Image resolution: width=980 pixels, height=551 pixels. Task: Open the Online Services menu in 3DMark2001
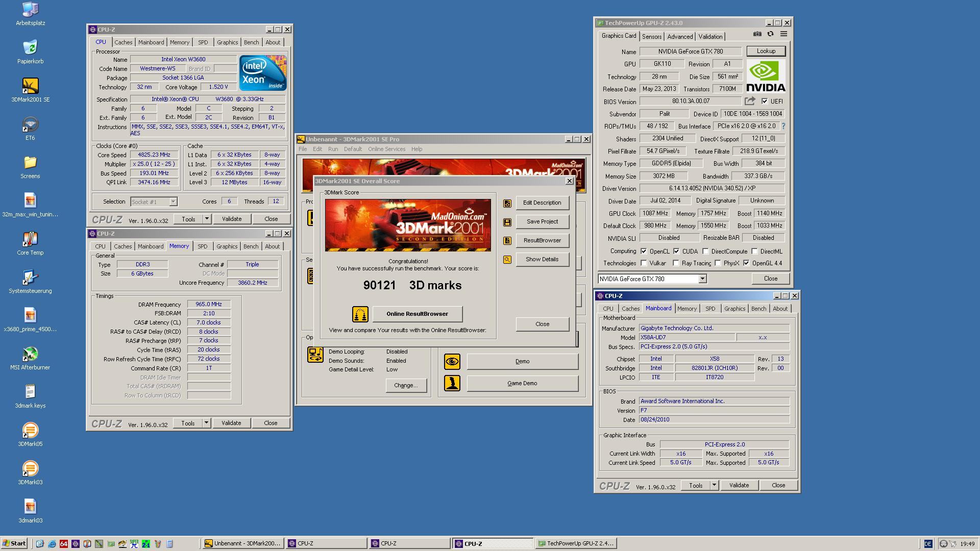[386, 149]
